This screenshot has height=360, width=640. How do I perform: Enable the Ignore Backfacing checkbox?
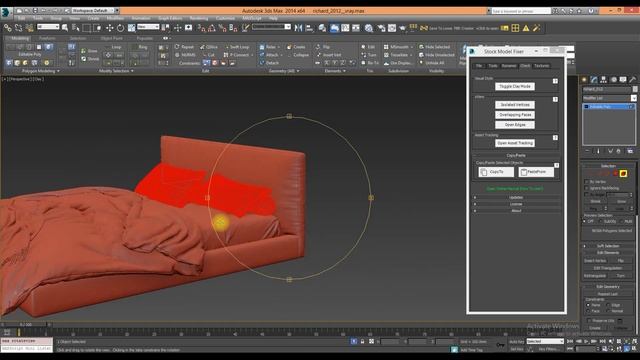point(587,188)
